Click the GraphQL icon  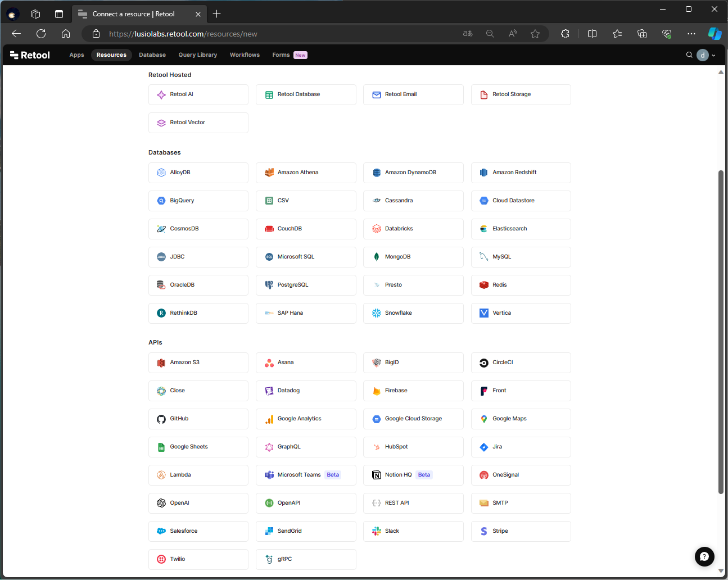pos(269,447)
